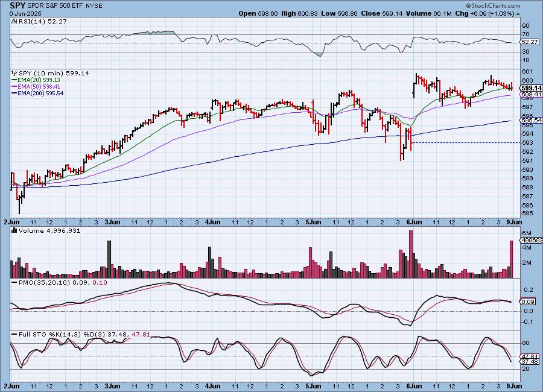Click 5Jun on the price panel time axis

(x=313, y=222)
